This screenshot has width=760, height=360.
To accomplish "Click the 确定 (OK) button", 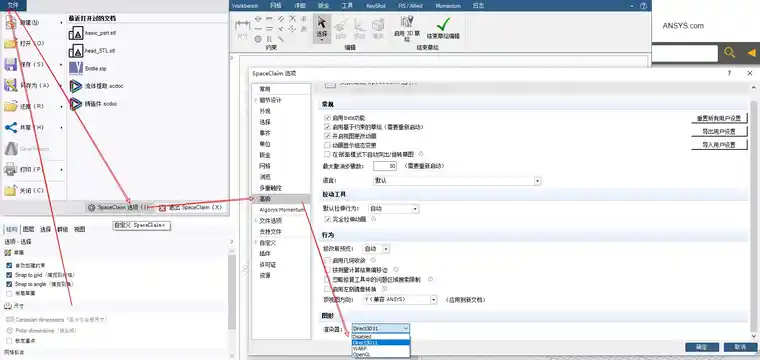I will click(x=702, y=347).
